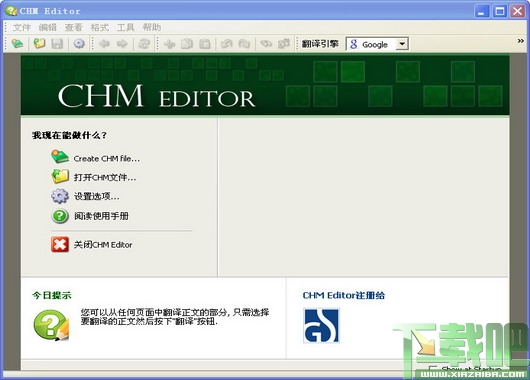Open the 查看 menu
The height and width of the screenshot is (380, 530).
click(x=74, y=27)
